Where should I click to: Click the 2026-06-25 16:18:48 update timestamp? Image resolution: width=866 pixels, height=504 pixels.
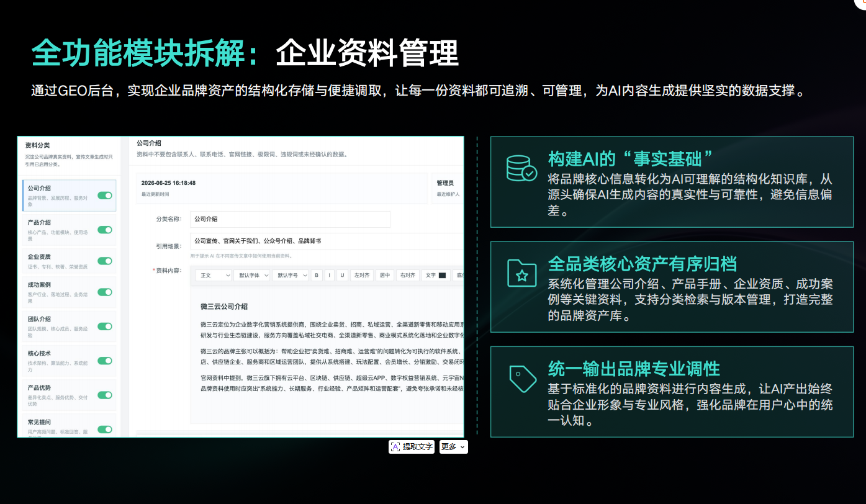click(x=168, y=183)
